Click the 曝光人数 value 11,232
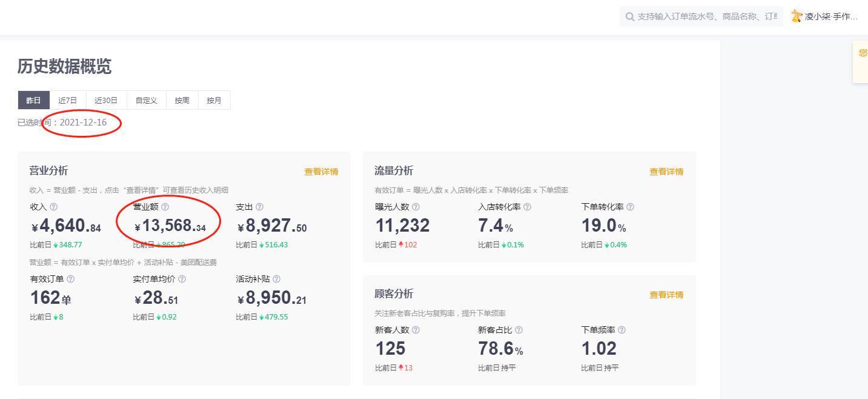The image size is (868, 399). click(x=402, y=226)
